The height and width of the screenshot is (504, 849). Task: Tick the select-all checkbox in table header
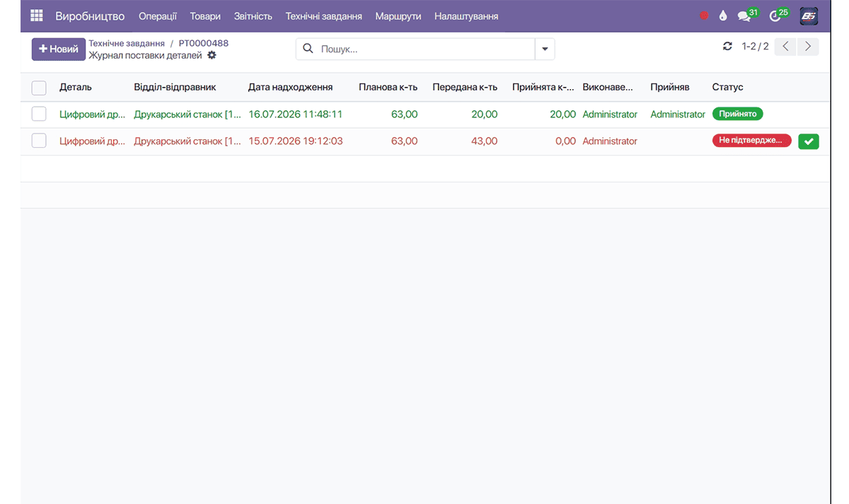39,88
